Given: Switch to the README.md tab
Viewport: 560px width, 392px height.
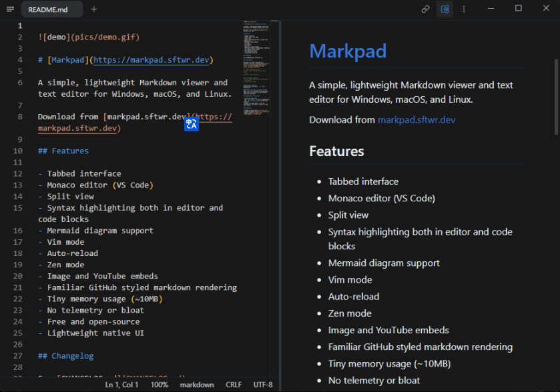Looking at the screenshot, I should [x=51, y=9].
